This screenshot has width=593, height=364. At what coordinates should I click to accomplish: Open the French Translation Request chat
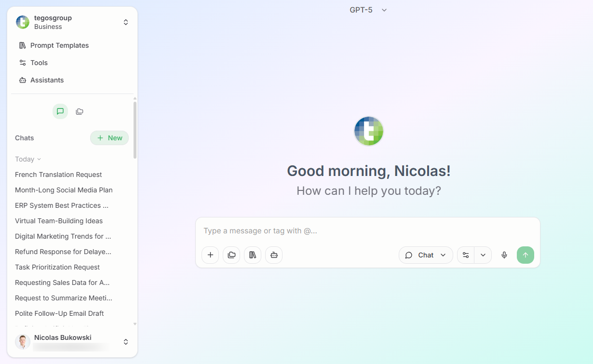tap(58, 175)
